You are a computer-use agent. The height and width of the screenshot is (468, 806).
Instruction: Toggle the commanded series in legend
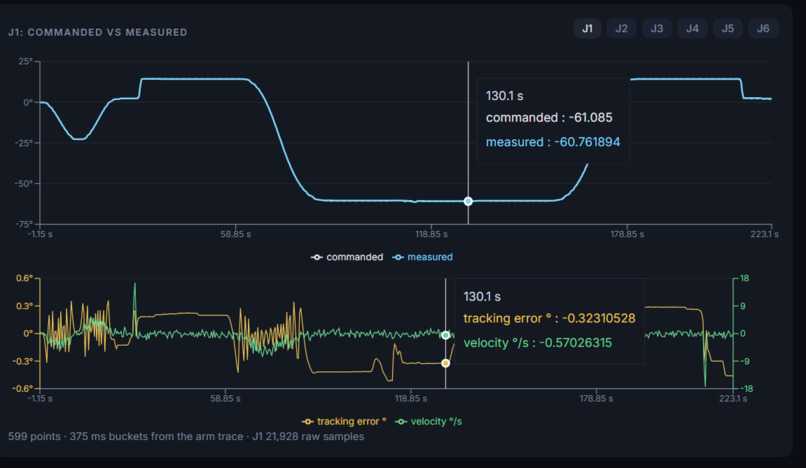[x=347, y=257]
